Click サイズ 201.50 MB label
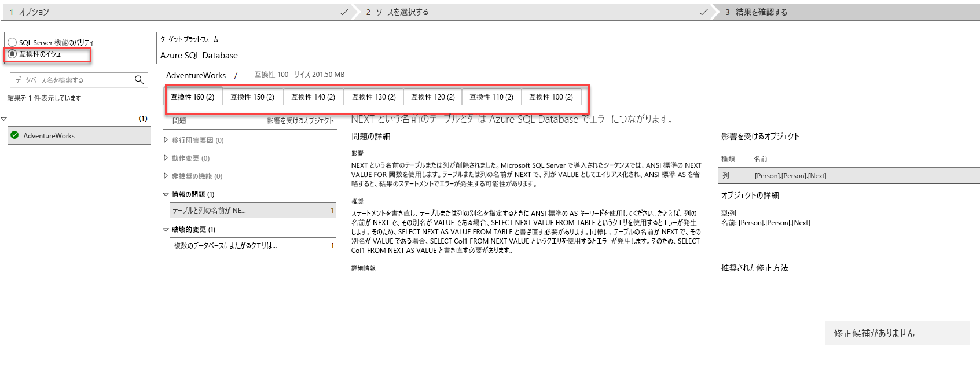Image resolution: width=980 pixels, height=368 pixels. pos(319,75)
